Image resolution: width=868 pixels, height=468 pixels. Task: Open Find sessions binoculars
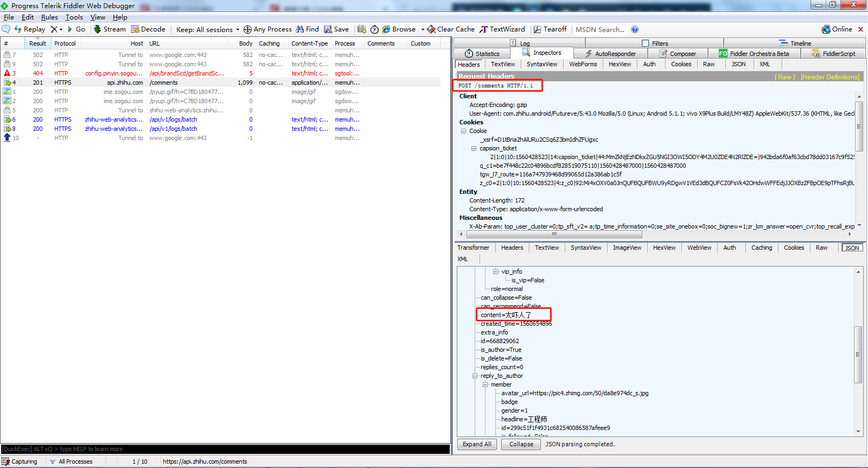(307, 29)
